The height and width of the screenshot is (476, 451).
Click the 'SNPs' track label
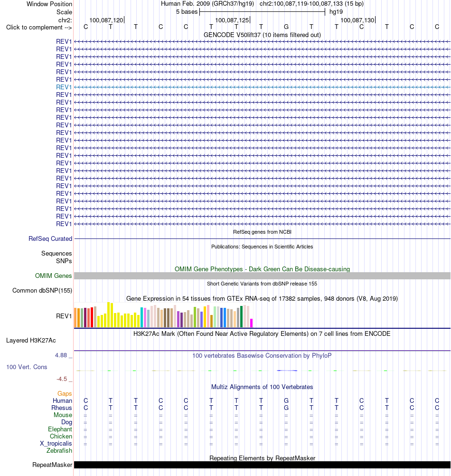(64, 261)
